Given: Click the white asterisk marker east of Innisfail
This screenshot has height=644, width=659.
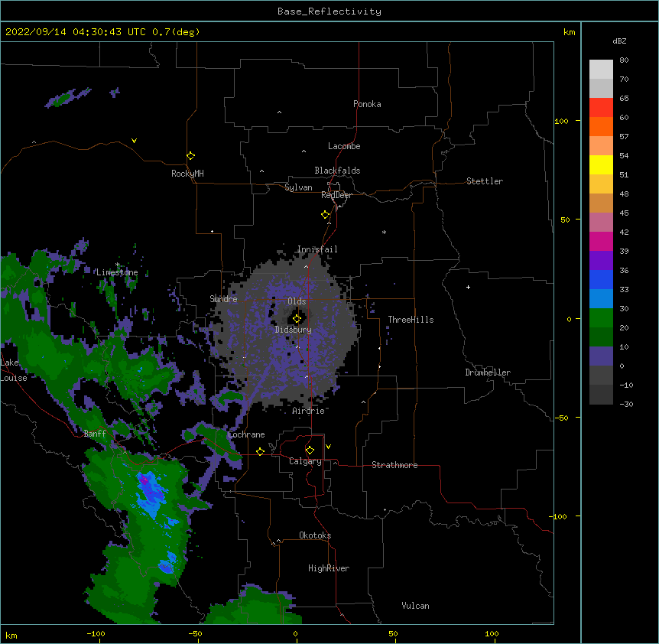Looking at the screenshot, I should (x=384, y=232).
